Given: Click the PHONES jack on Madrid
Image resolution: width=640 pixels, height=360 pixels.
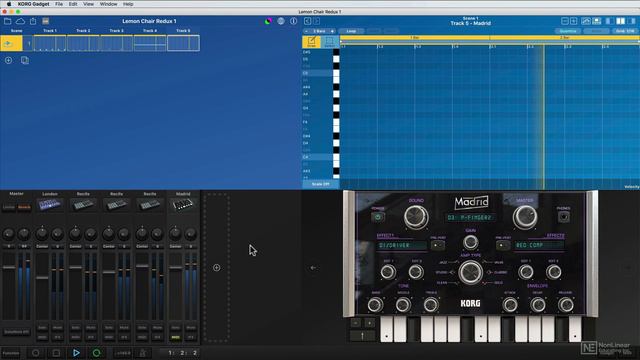Looking at the screenshot, I should (564, 217).
